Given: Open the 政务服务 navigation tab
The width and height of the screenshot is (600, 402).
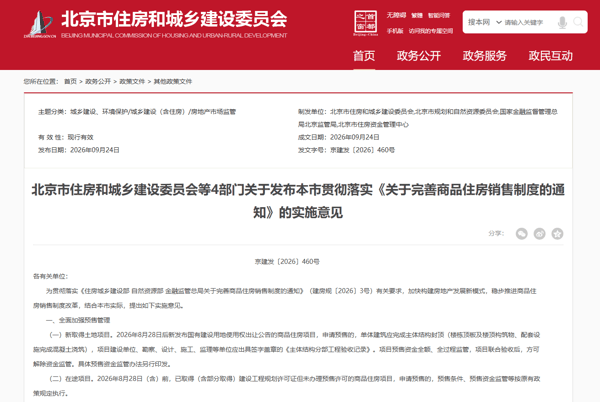Looking at the screenshot, I should [484, 56].
